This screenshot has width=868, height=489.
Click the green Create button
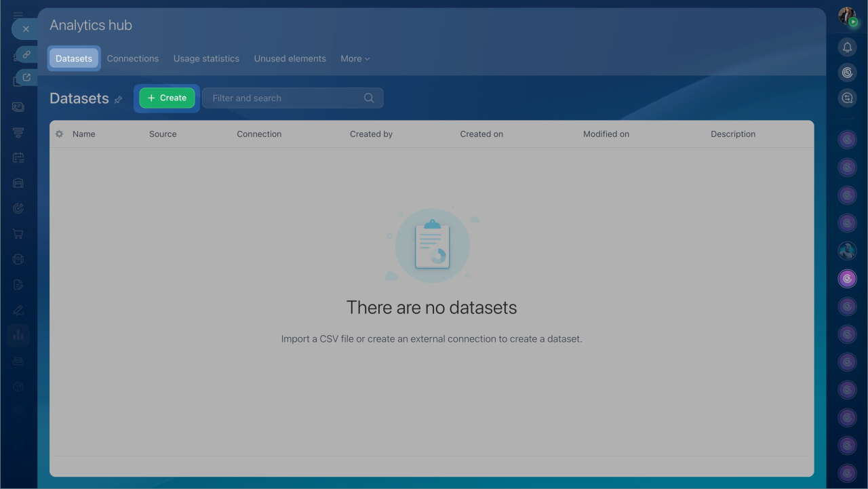pos(167,98)
